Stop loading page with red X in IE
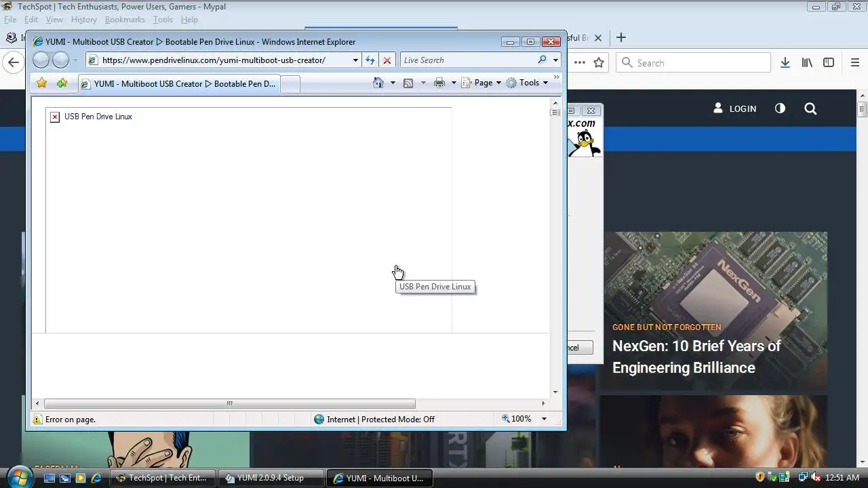Screen dimensions: 868x488 pyautogui.click(x=387, y=60)
